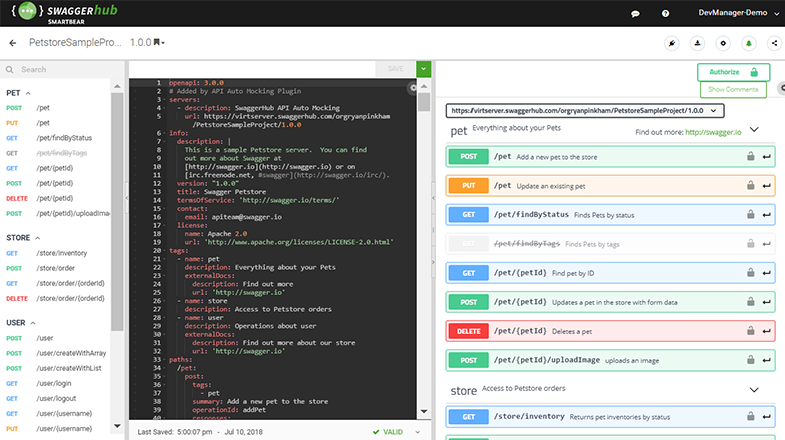
Task: Click lock icon on POST /pet row
Action: pyautogui.click(x=750, y=156)
